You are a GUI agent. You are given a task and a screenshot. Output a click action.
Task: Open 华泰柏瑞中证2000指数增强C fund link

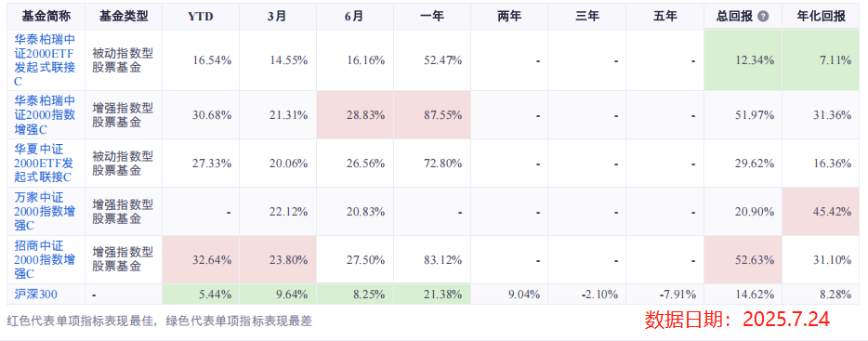click(x=46, y=115)
